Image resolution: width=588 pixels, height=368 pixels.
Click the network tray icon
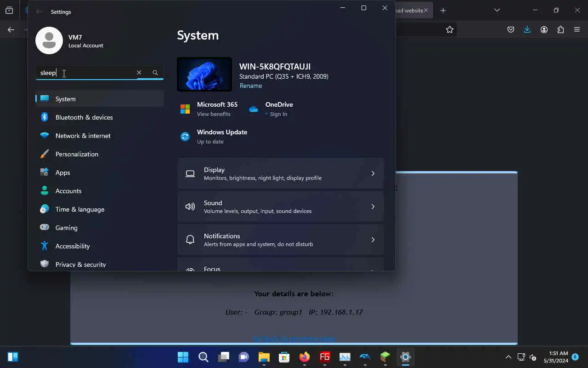tap(521, 357)
